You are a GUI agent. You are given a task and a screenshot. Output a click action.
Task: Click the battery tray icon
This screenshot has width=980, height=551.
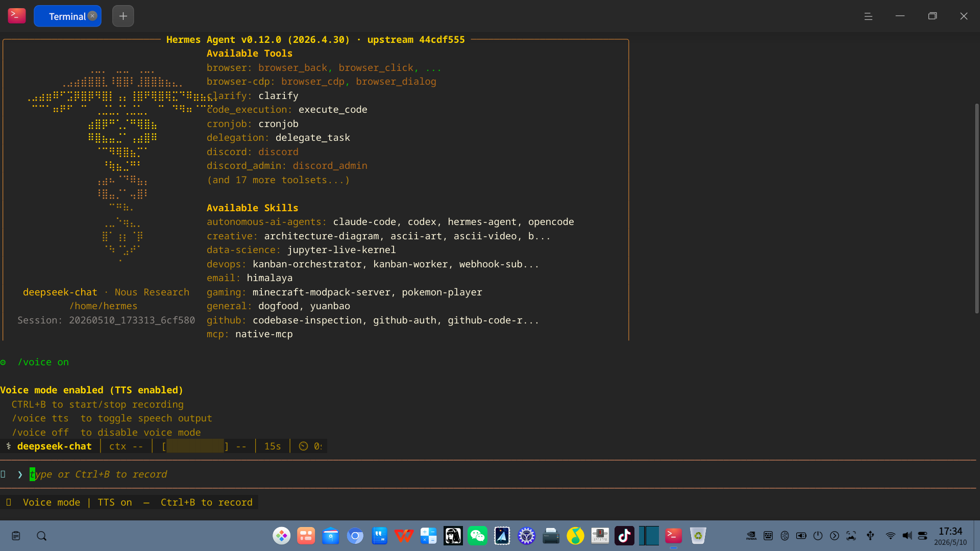801,536
